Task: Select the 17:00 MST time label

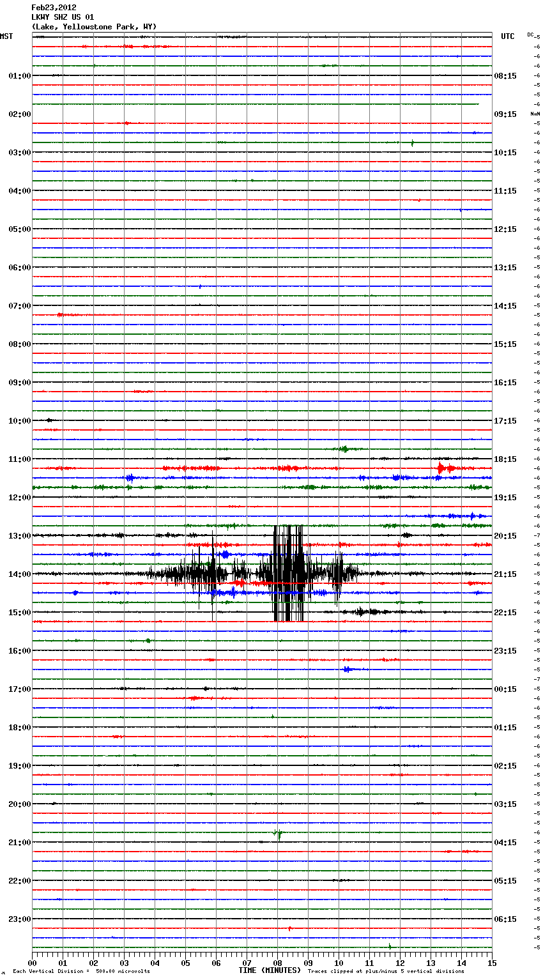Action: point(20,689)
